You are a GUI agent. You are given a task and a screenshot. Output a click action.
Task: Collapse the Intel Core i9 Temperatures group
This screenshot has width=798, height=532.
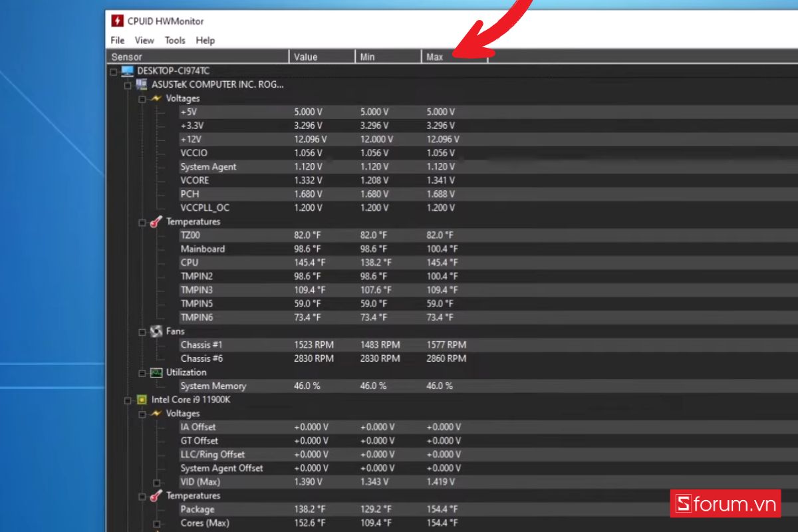[x=142, y=497]
